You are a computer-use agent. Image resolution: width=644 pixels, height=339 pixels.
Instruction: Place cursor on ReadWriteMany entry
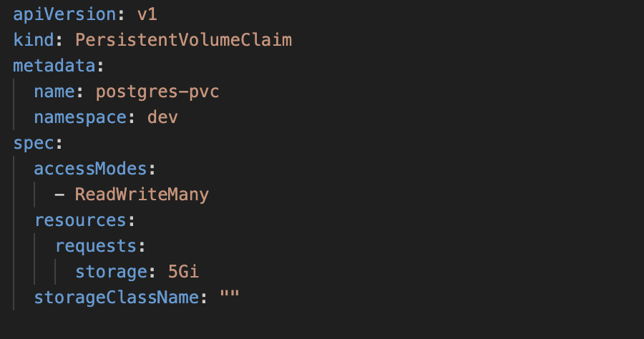(142, 195)
